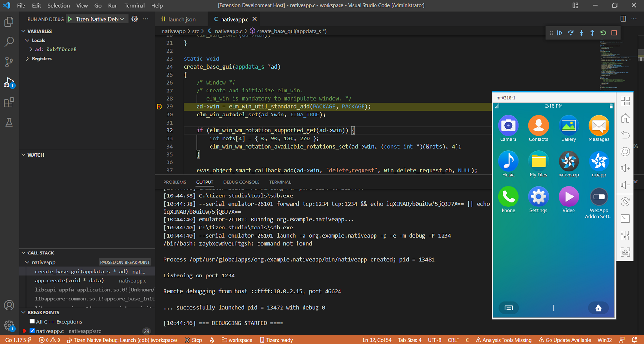Restart the debug session
Viewport: 644px width, 344px height.
coord(603,33)
